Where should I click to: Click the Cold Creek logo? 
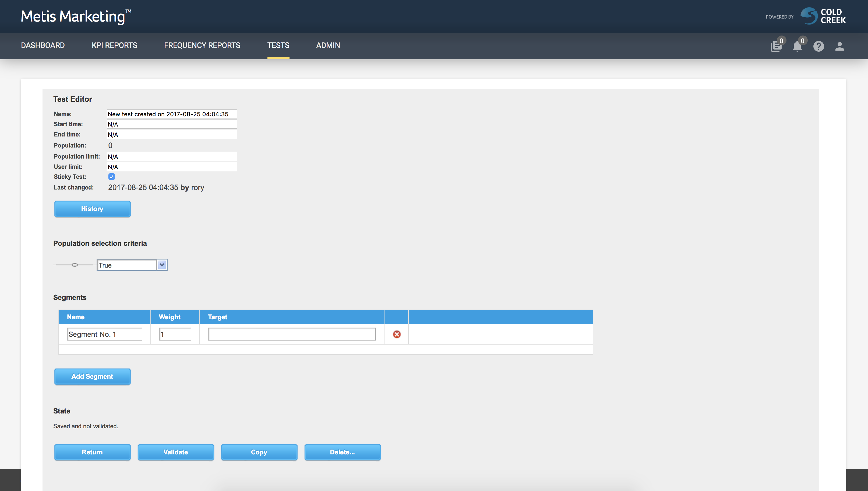(823, 16)
